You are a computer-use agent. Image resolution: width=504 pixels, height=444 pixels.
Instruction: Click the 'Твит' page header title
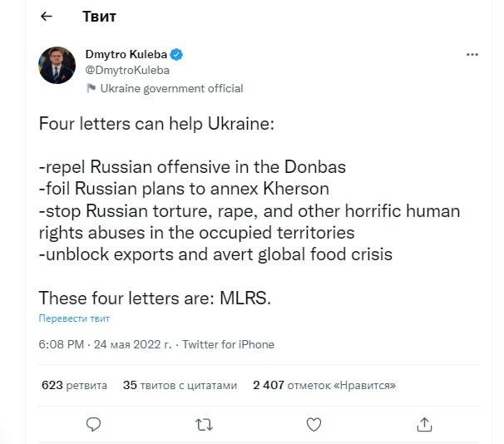[x=100, y=17]
